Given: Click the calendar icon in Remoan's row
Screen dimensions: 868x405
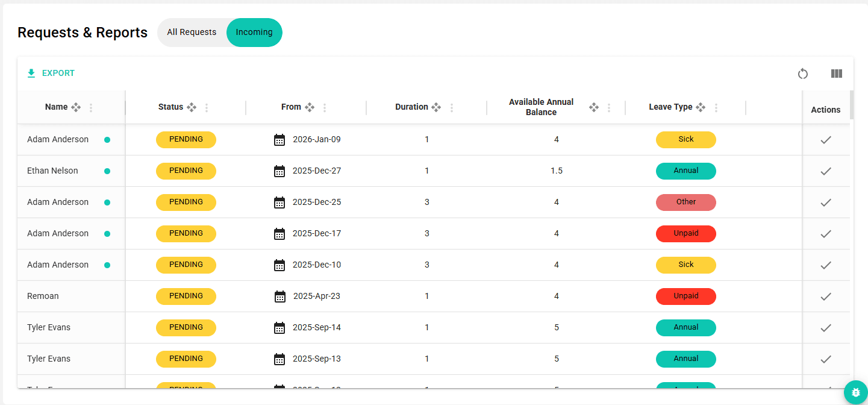Looking at the screenshot, I should tap(279, 296).
